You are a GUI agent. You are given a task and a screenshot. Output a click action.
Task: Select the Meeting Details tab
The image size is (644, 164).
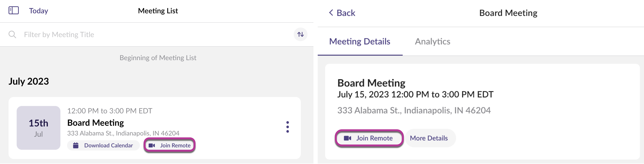360,41
